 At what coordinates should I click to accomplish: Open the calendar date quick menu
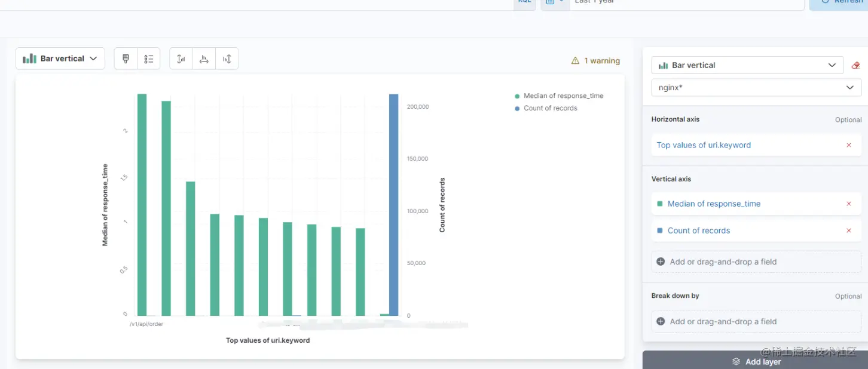point(555,2)
